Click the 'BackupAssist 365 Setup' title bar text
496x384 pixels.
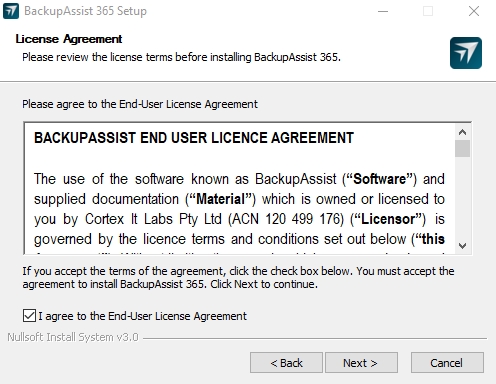point(85,11)
